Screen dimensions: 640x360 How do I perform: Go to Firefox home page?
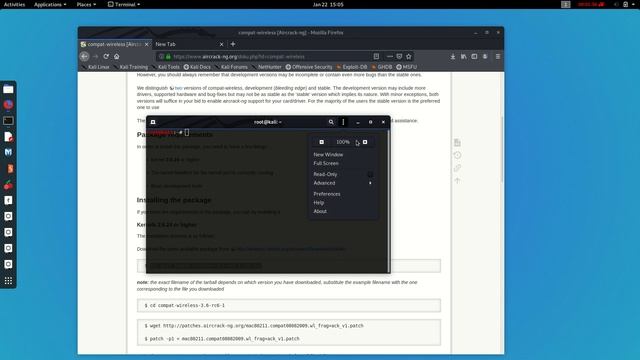coord(117,56)
